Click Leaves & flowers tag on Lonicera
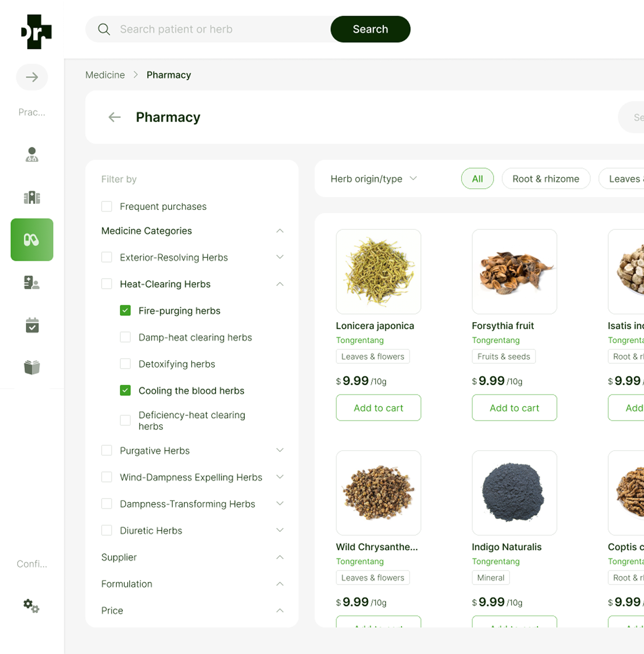The width and height of the screenshot is (644, 654). point(373,356)
